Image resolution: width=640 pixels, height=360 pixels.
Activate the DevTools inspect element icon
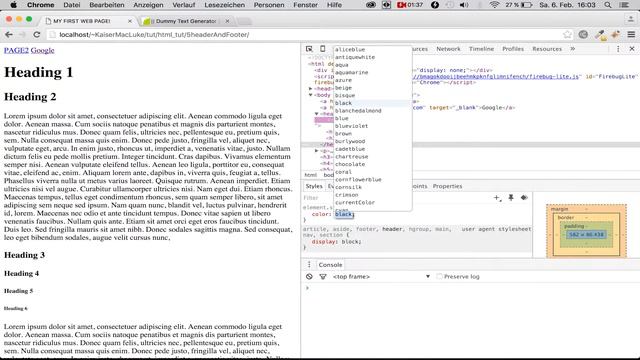pyautogui.click(x=309, y=49)
